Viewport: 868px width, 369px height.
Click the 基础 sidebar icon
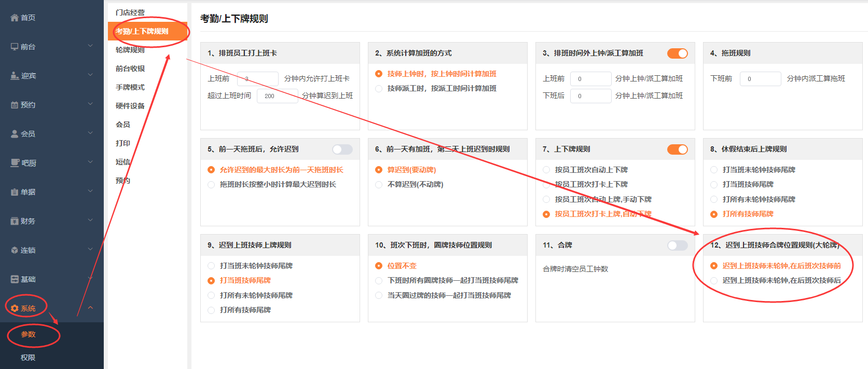point(15,279)
